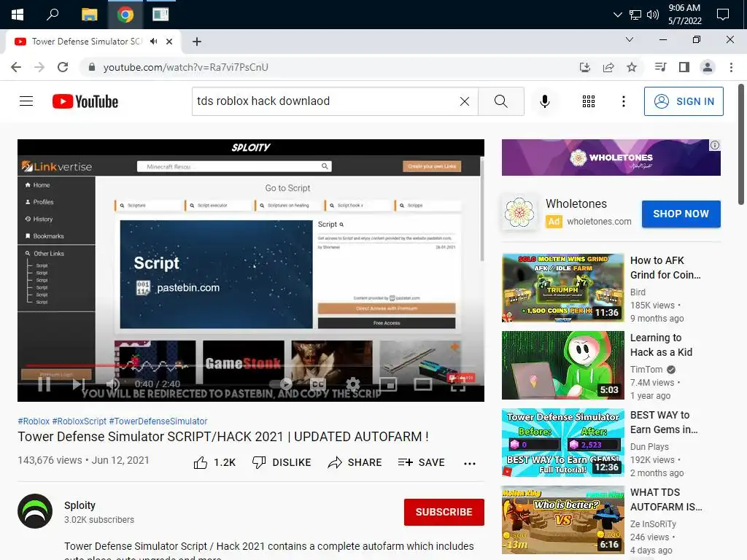Skip to the next video

coord(78,384)
